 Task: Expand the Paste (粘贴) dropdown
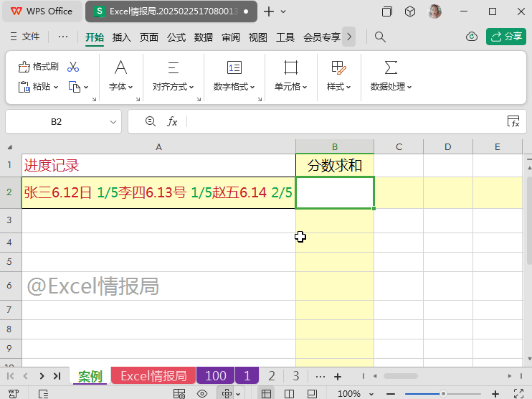click(57, 87)
